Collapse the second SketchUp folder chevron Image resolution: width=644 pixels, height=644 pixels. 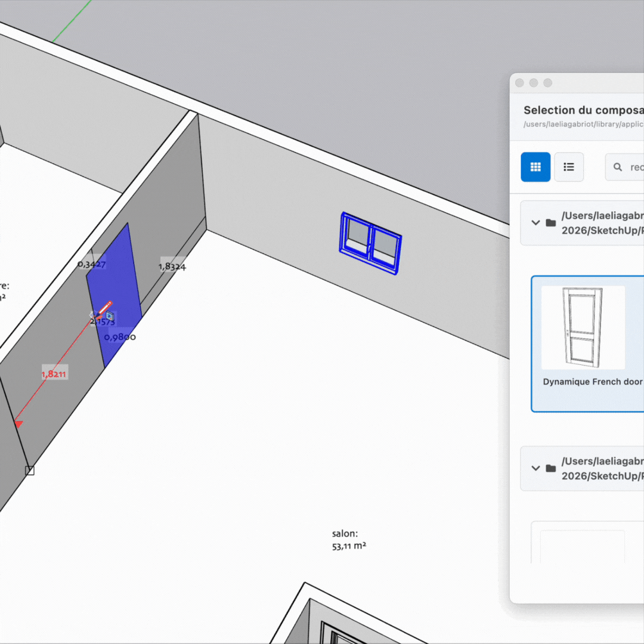pyautogui.click(x=535, y=468)
